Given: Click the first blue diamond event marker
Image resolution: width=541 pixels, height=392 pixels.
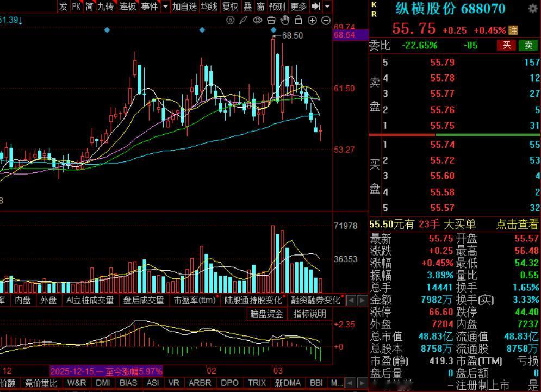Looking at the screenshot, I should tap(107, 30).
